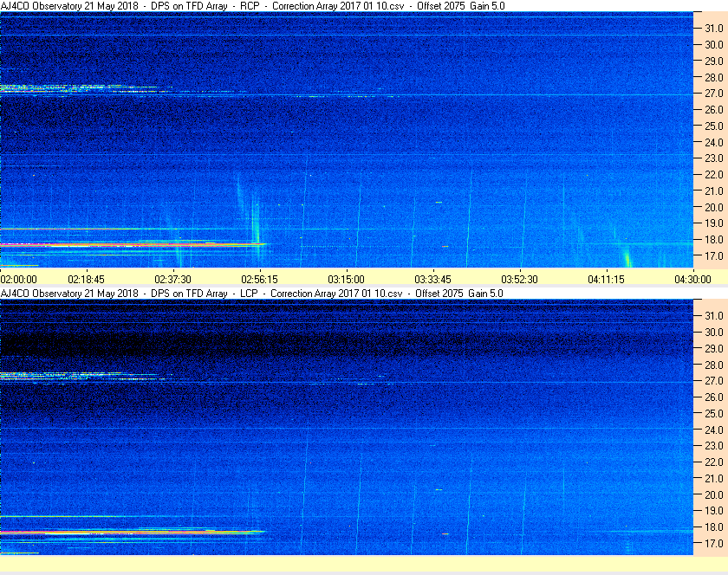Click the 31.0 frequency label on RCP axis

click(x=714, y=29)
